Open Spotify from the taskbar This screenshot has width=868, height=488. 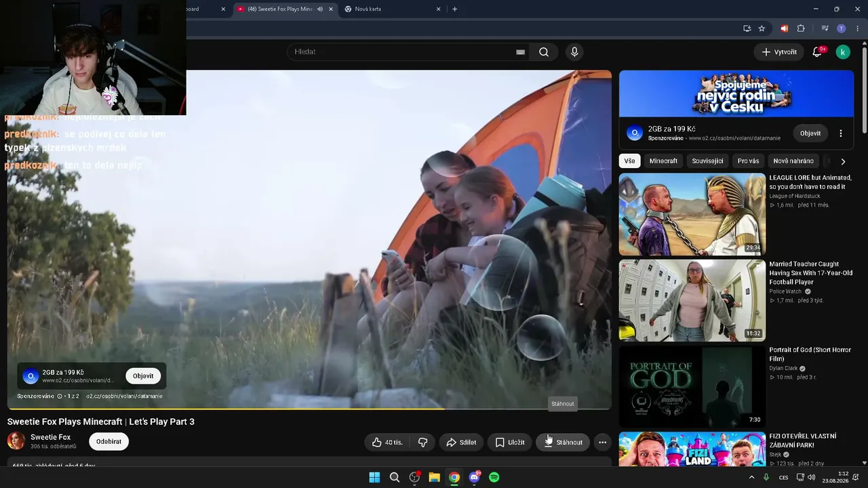pos(494,477)
